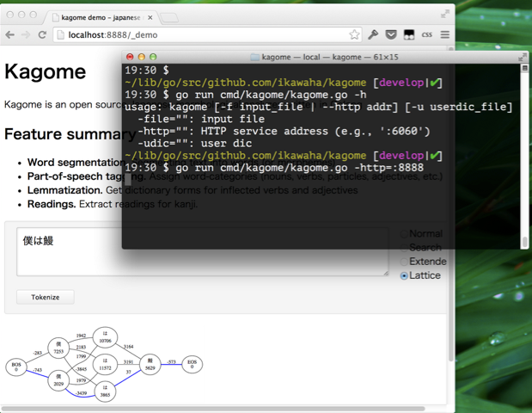Click the EOS node in lattice graph
532x413 pixels.
point(192,364)
